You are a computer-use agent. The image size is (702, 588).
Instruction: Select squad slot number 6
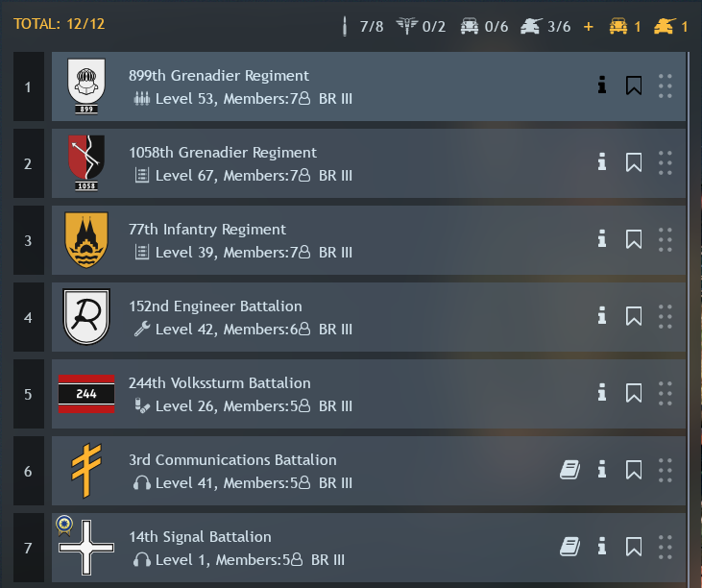(28, 471)
